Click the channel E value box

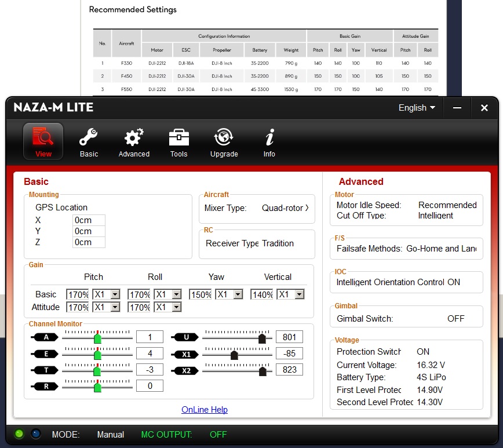(150, 354)
